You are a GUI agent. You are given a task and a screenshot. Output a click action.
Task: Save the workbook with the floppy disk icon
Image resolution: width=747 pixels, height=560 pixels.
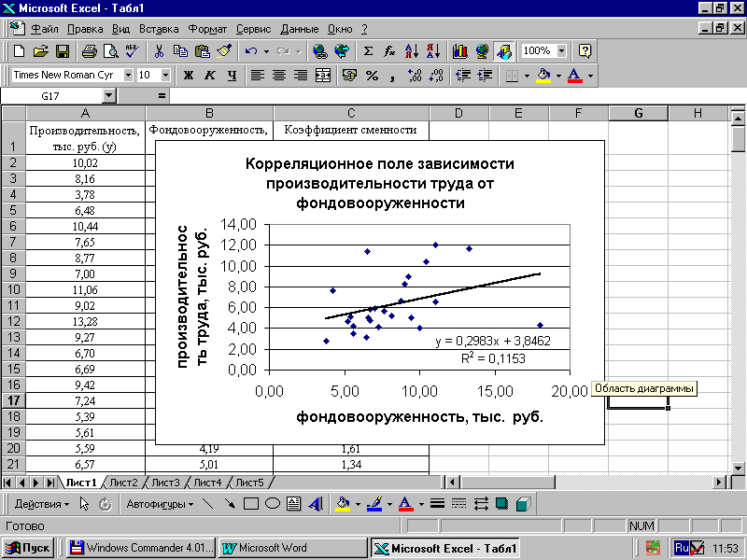point(63,51)
